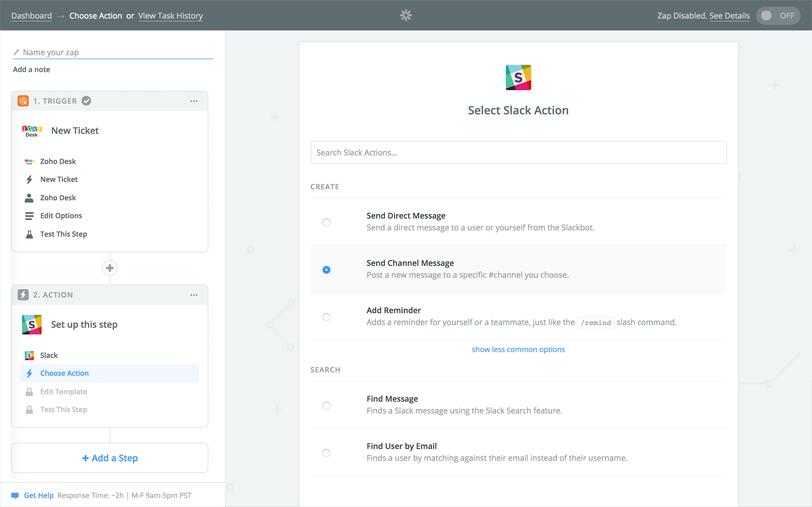Viewport: 812px width, 507px height.
Task: Click the chat bubble Get Help icon
Action: click(15, 495)
